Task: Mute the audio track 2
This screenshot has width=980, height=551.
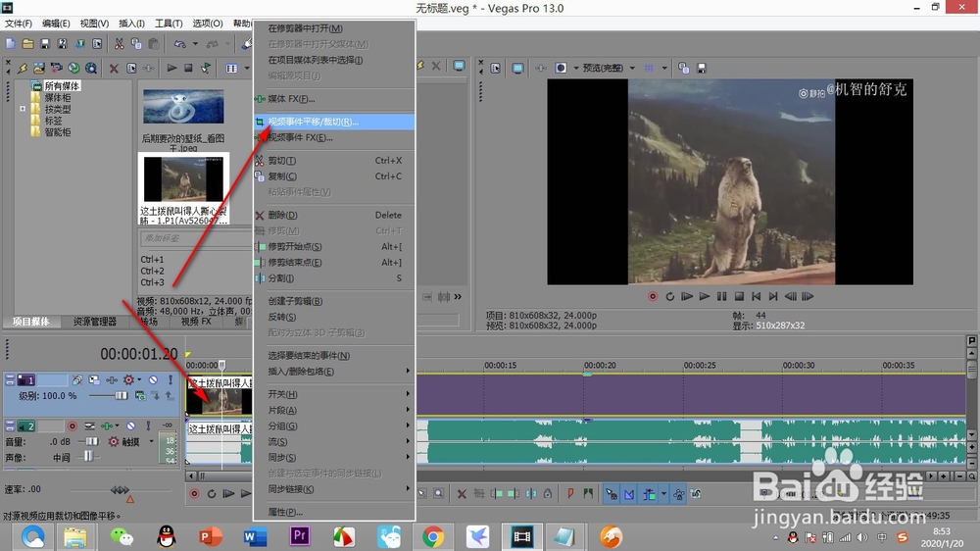Action: pyautogui.click(x=130, y=426)
